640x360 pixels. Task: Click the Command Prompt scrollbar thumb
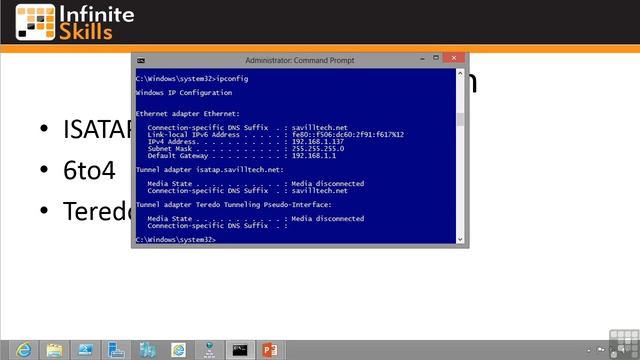[x=460, y=120]
